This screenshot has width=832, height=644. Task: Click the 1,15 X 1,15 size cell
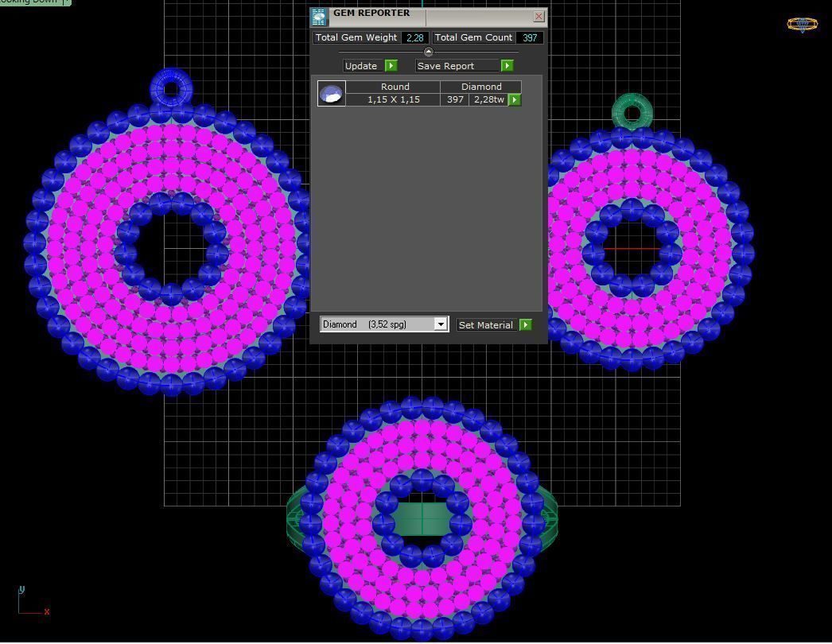coord(393,99)
